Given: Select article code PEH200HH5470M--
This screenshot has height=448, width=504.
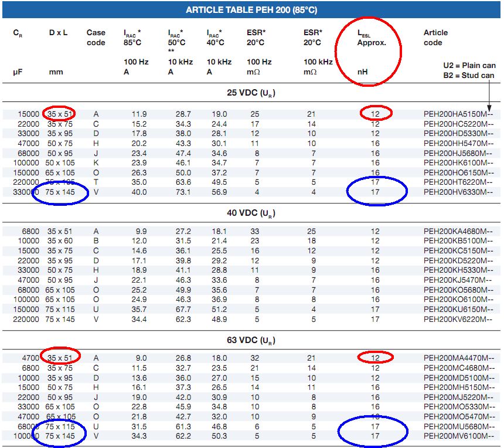Looking at the screenshot, I should [x=458, y=144].
